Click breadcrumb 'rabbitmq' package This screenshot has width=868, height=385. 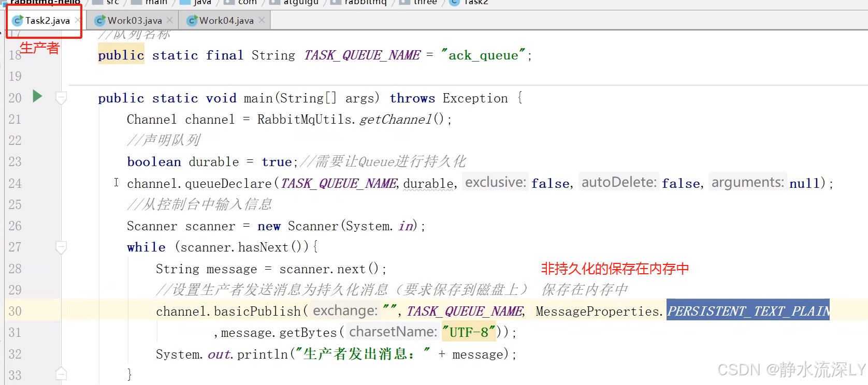(359, 2)
